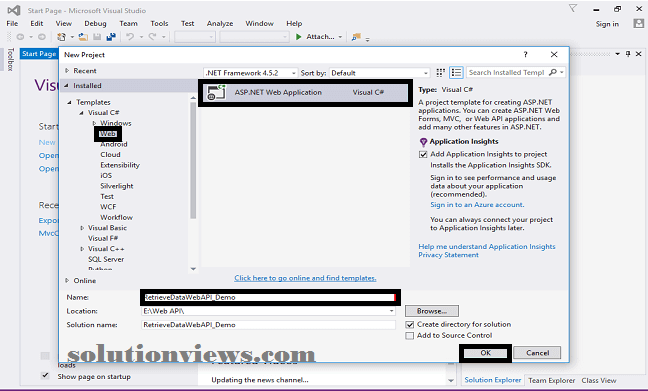Expand the Windows tree node
The height and width of the screenshot is (391, 648).
pos(94,123)
